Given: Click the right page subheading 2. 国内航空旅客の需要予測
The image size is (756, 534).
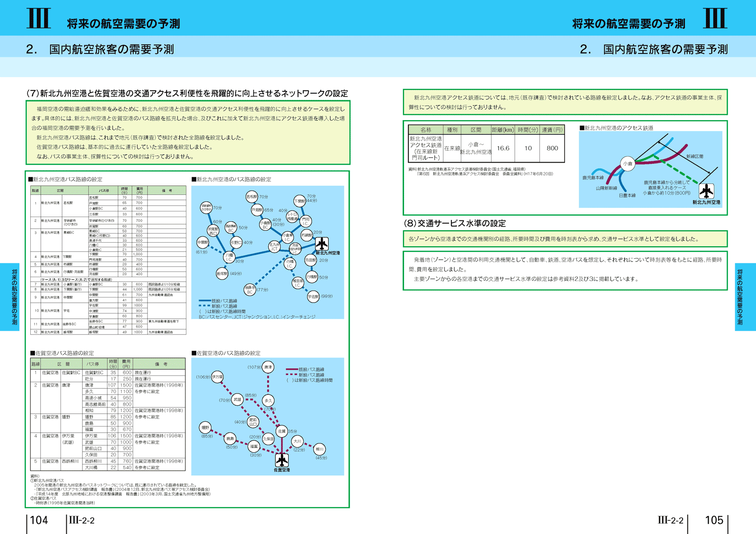Looking at the screenshot, I should [654, 49].
